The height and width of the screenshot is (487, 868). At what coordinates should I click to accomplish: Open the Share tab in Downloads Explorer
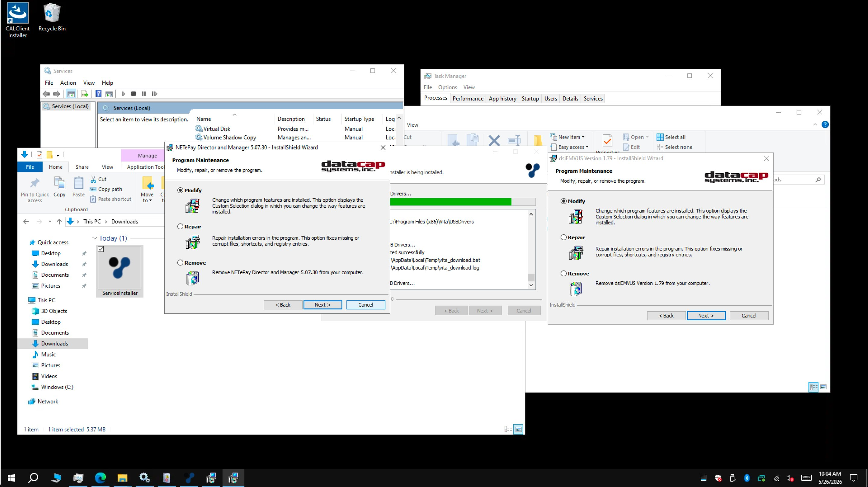point(82,167)
